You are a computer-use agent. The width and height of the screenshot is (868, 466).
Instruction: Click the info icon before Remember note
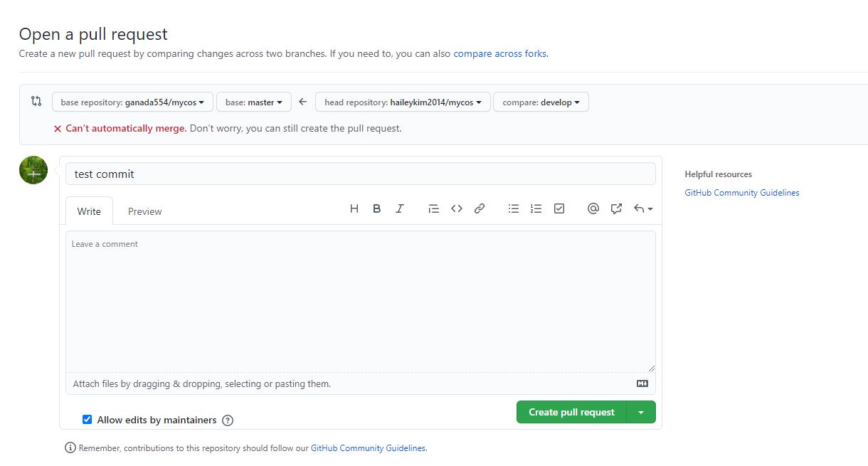tap(70, 448)
